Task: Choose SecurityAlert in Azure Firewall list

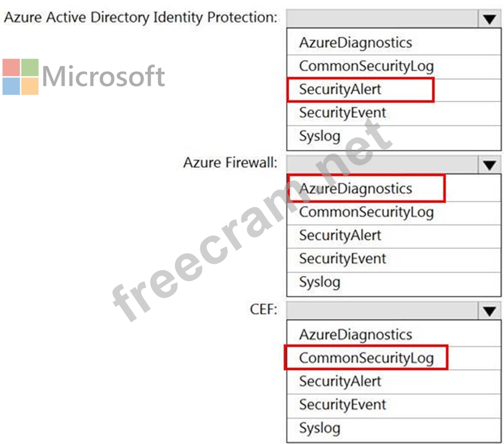Action: pos(340,235)
